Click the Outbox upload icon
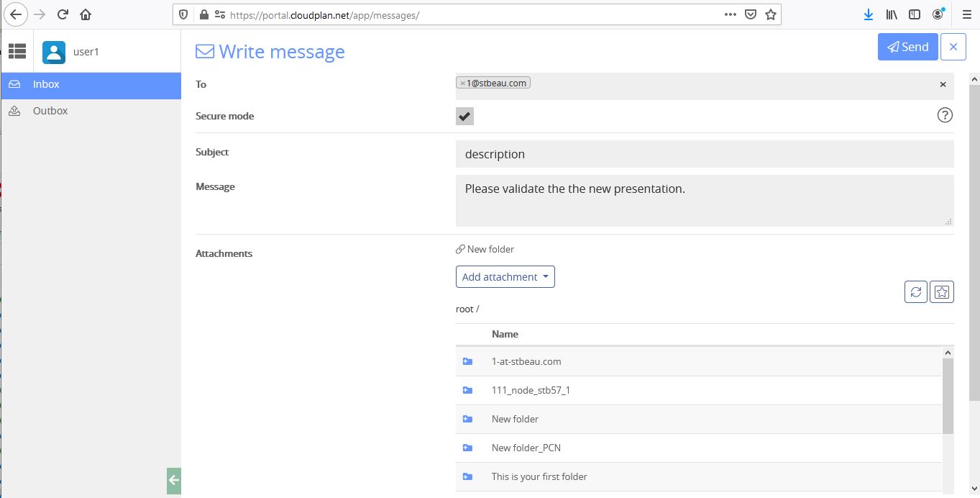980x498 pixels. pos(16,110)
